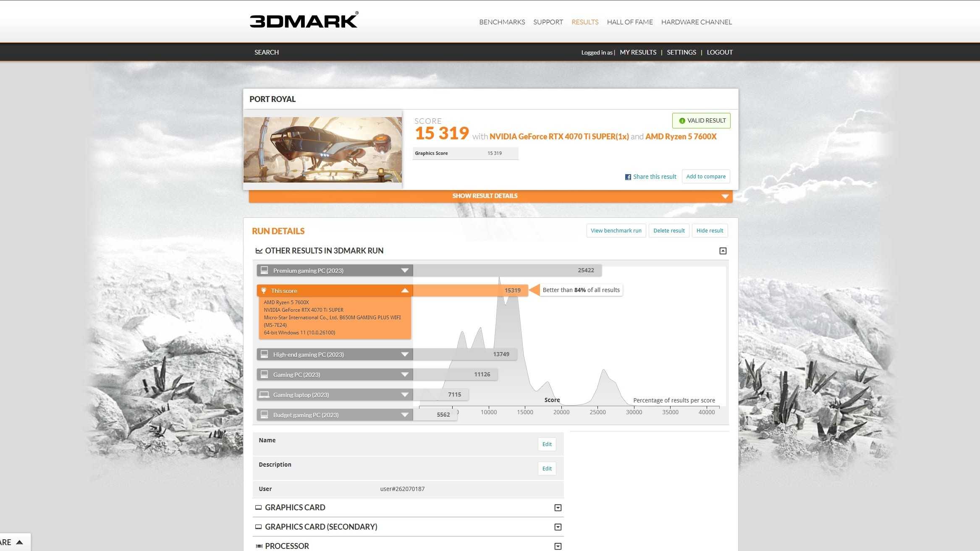Click the green info icon in Valid Result

[682, 121]
